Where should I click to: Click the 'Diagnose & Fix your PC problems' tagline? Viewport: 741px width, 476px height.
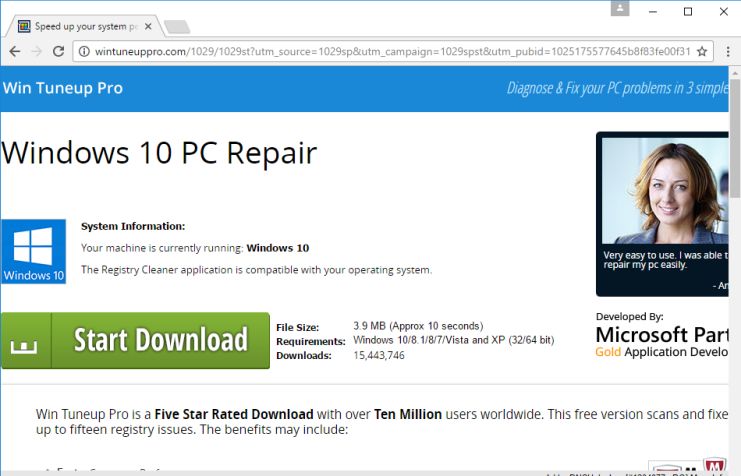[617, 88]
